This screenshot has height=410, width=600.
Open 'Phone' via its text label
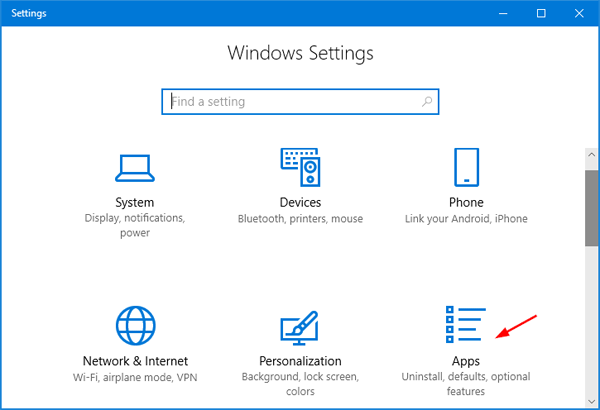point(466,202)
